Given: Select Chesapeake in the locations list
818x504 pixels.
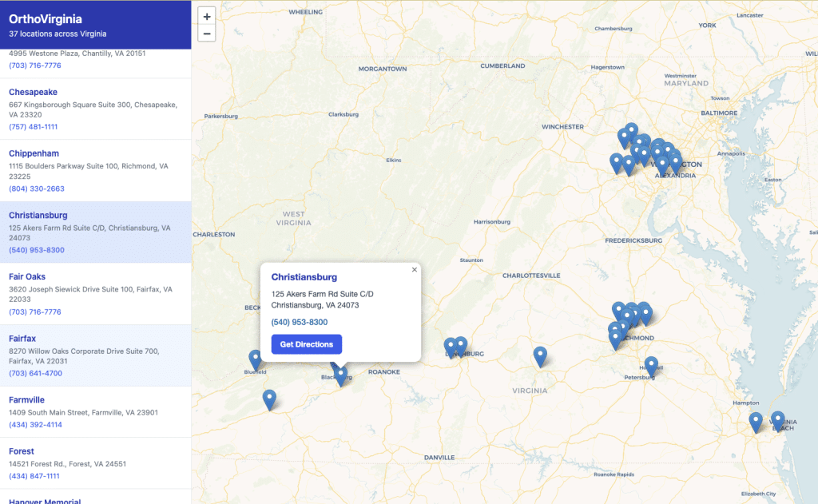Looking at the screenshot, I should point(33,92).
